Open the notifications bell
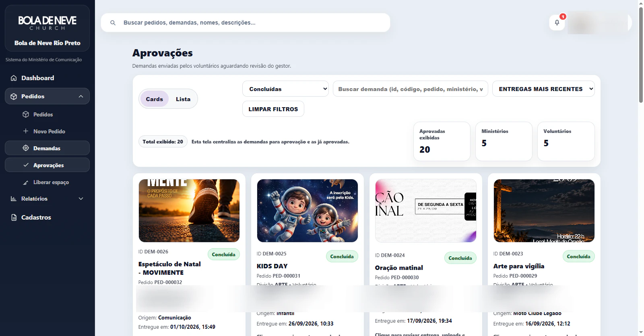 tap(557, 23)
